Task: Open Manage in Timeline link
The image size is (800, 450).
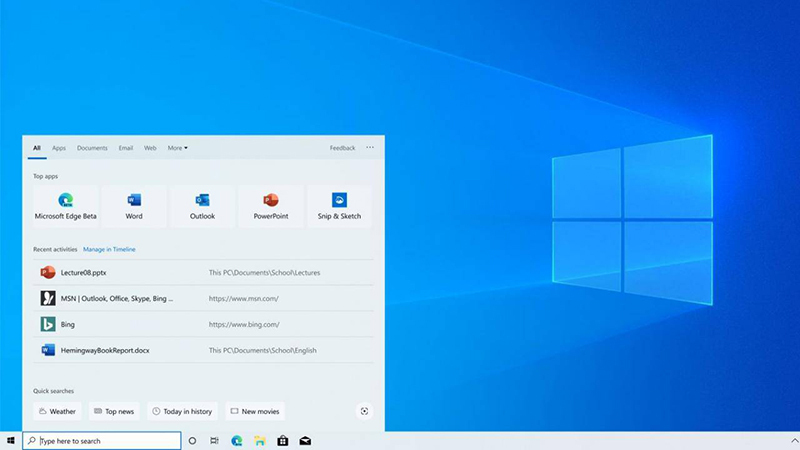Action: click(109, 249)
